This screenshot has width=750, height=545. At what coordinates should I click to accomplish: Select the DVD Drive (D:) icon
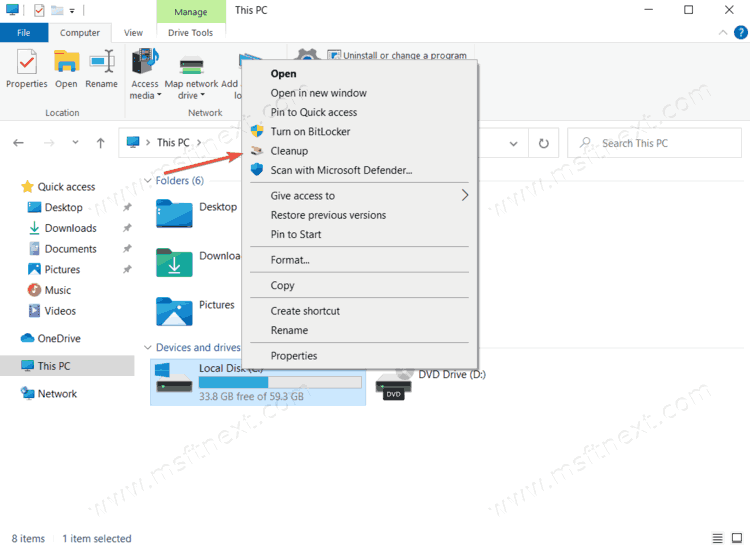pyautogui.click(x=394, y=385)
